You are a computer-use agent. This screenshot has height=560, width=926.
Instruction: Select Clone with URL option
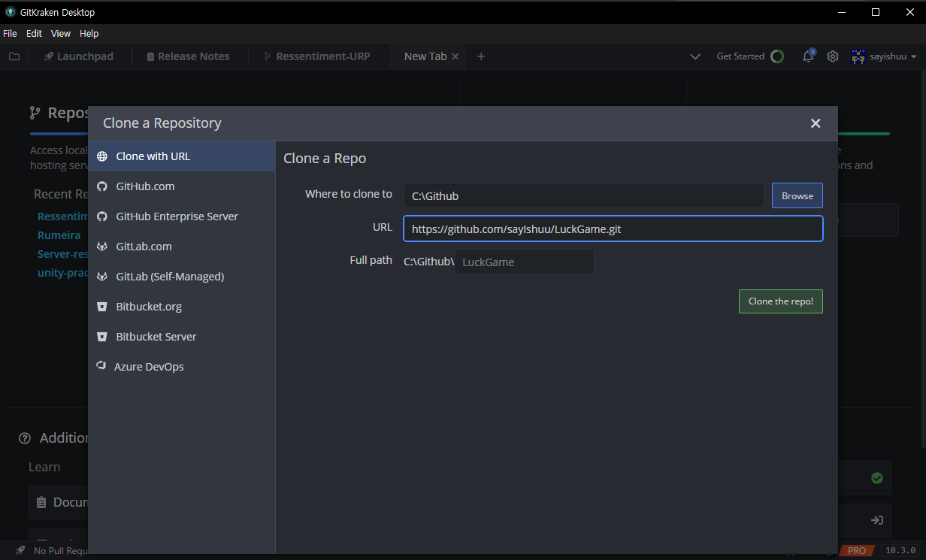pos(181,156)
